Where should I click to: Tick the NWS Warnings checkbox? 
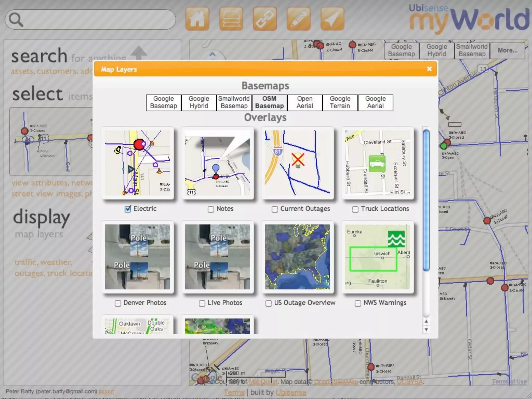tap(358, 303)
